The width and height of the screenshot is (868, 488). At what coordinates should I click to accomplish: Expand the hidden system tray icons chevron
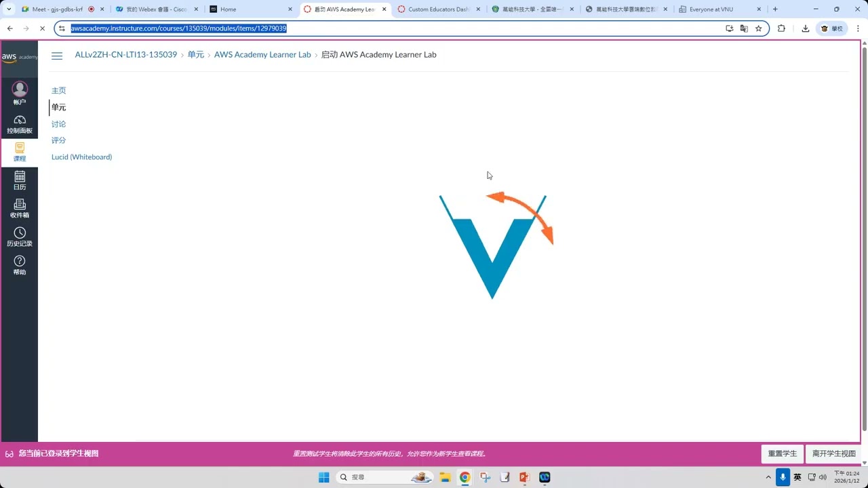tap(768, 477)
